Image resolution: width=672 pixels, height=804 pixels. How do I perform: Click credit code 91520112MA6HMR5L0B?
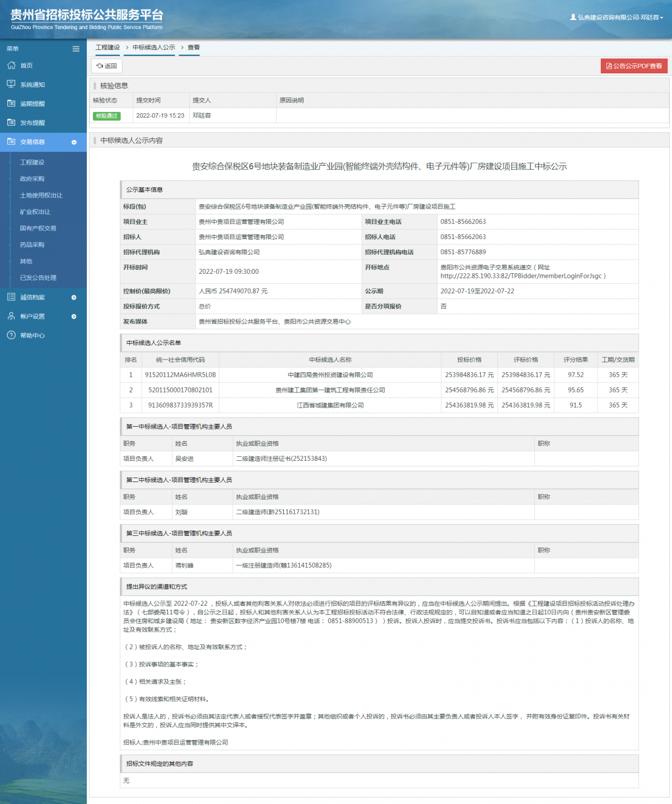(180, 375)
